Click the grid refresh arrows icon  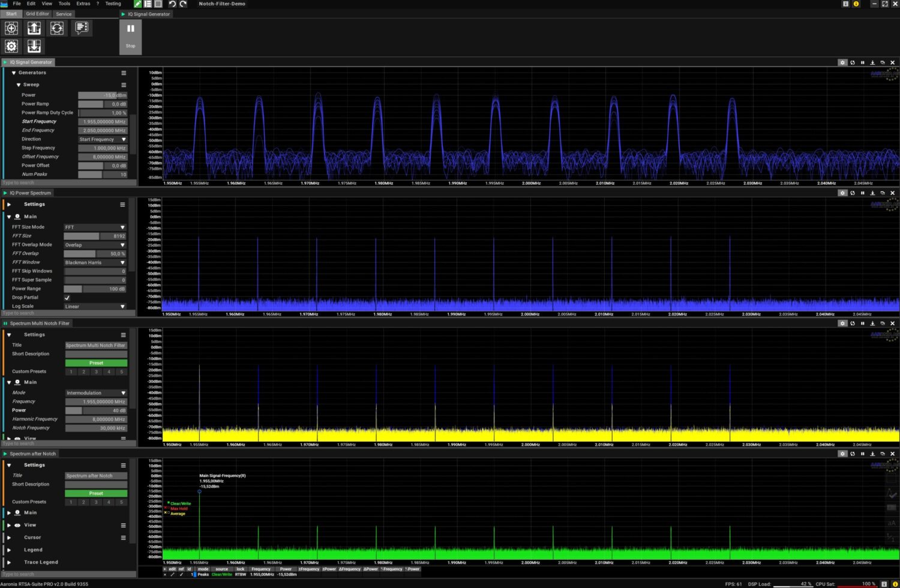pos(57,28)
